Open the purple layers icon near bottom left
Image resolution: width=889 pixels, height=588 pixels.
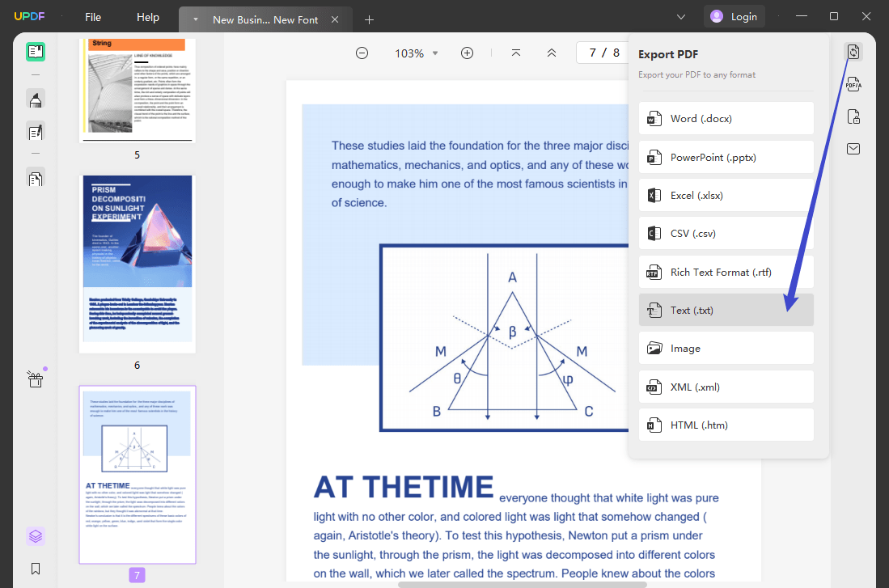pos(35,535)
